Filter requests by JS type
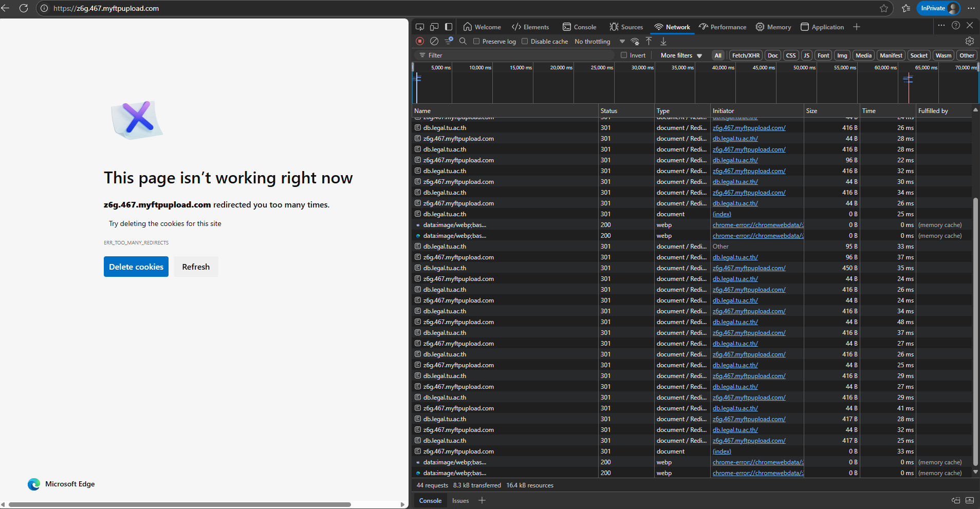Image resolution: width=980 pixels, height=509 pixels. (806, 55)
